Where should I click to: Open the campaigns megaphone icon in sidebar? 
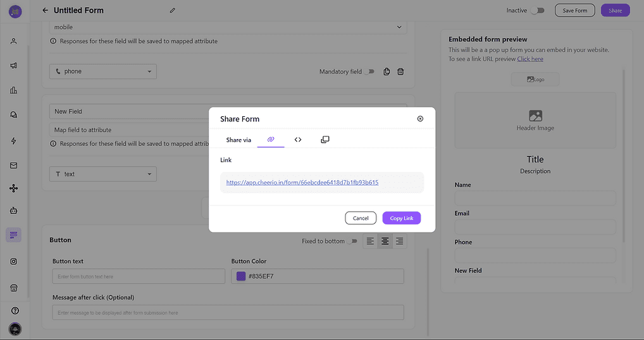tap(13, 66)
